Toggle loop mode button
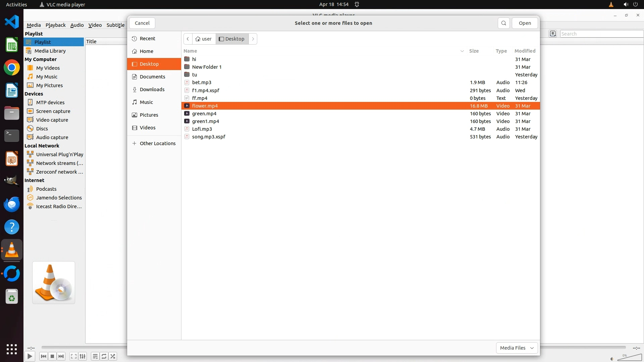The height and width of the screenshot is (362, 644). pos(104,356)
